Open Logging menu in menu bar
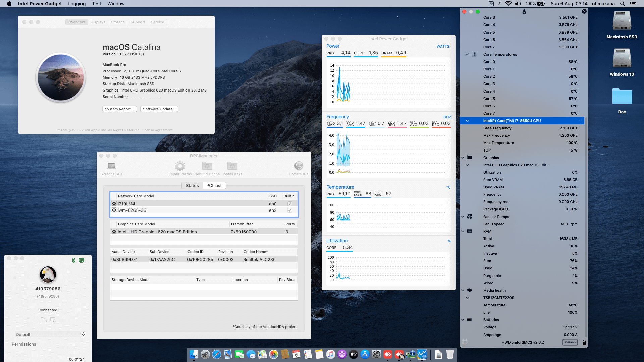 click(x=77, y=4)
